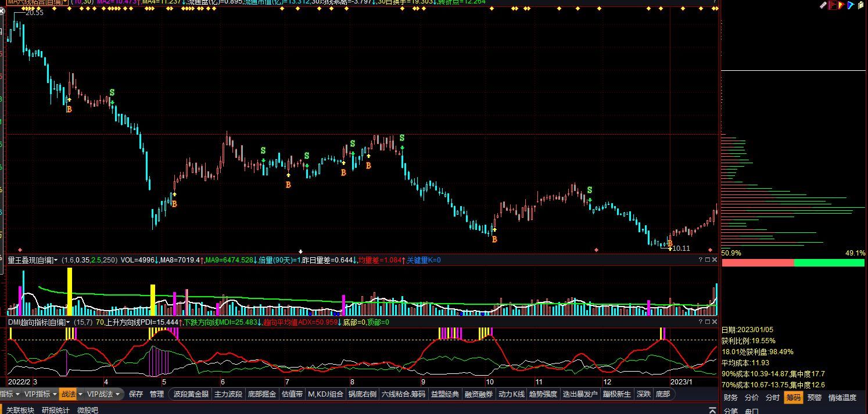
Task: Switch to the 分时 tab
Action: coord(772,398)
